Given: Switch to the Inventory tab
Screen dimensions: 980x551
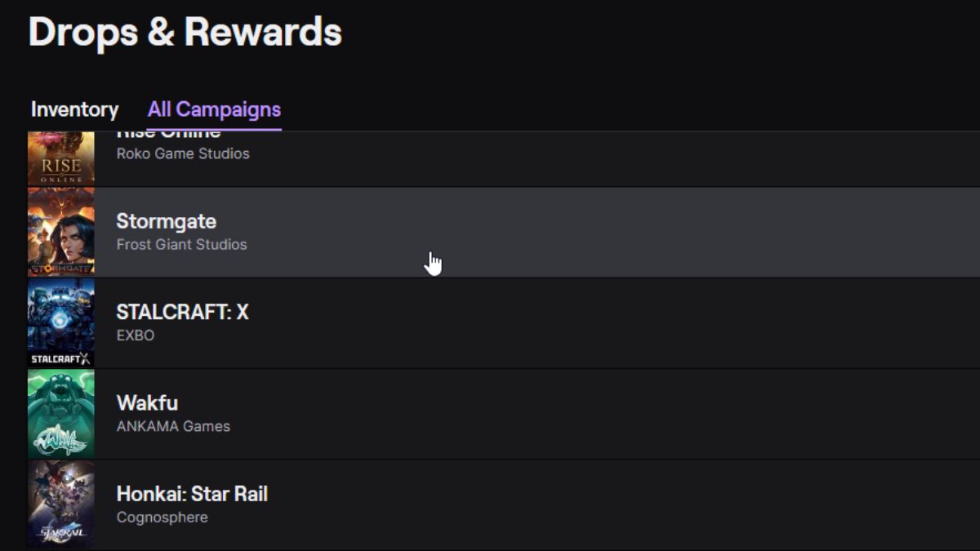Looking at the screenshot, I should pos(74,109).
